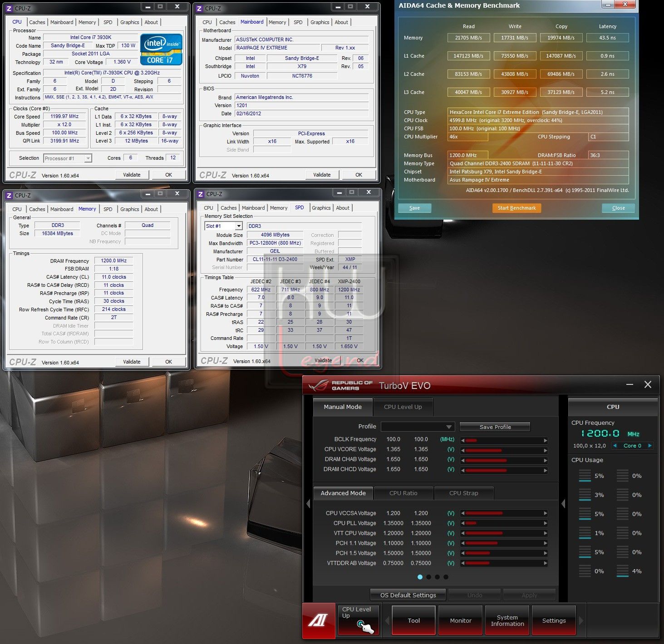
Task: Click the BCLK Frequency target value field
Action: click(x=421, y=439)
